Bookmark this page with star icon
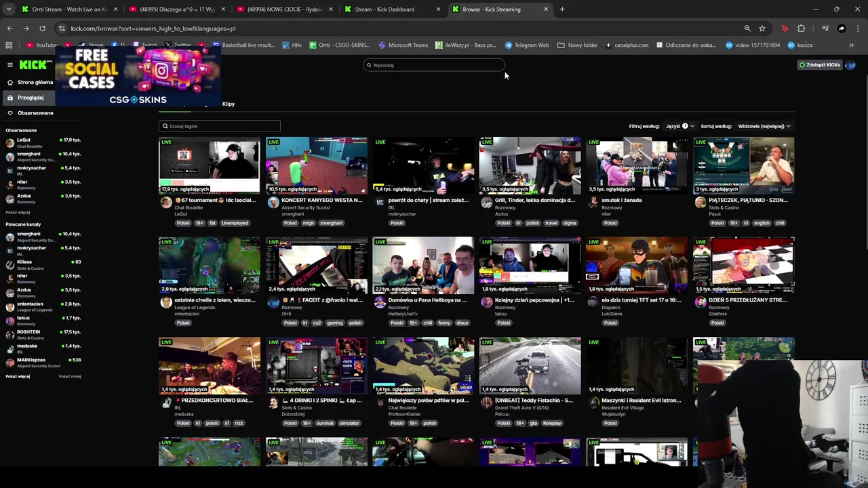Image resolution: width=868 pixels, height=488 pixels. 762,28
